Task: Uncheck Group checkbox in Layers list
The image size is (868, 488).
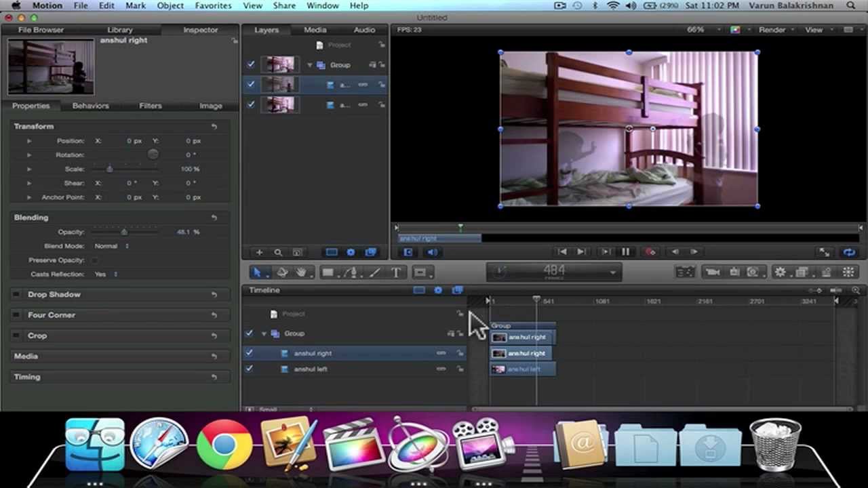Action: (251, 64)
